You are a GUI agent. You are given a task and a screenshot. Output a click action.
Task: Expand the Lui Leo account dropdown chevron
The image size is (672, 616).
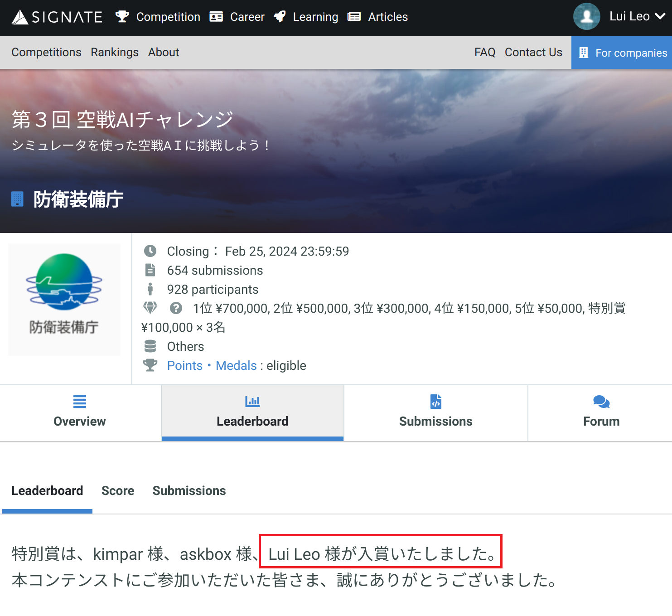pyautogui.click(x=660, y=16)
